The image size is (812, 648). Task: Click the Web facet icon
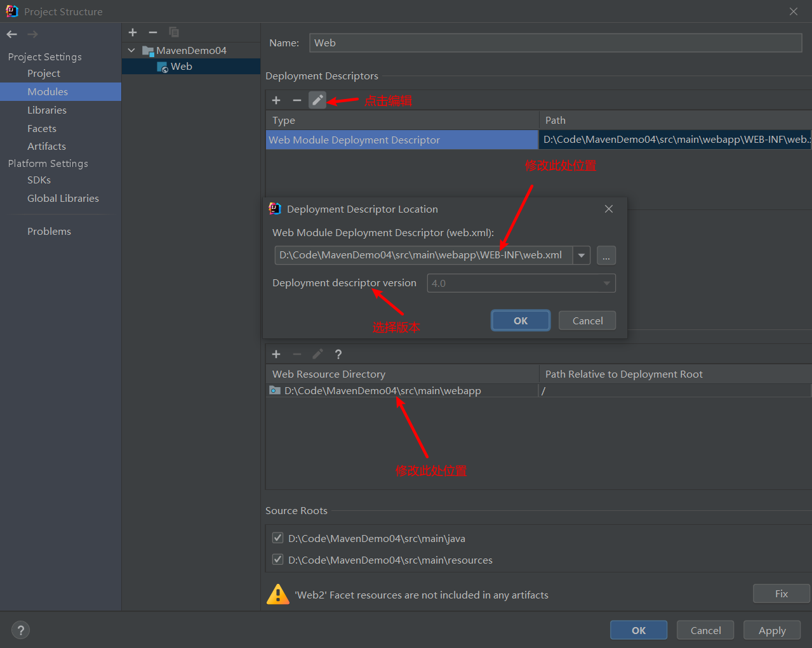163,67
